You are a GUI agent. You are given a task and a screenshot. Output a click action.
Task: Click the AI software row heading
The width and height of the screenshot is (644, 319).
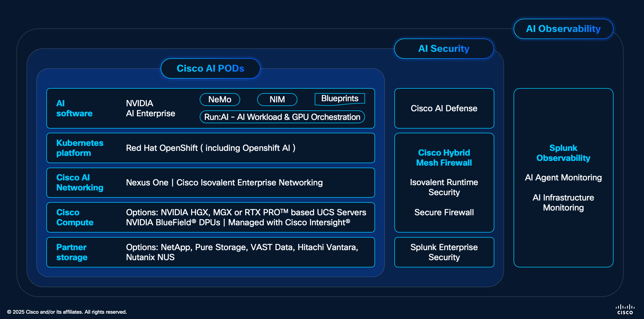(x=74, y=108)
